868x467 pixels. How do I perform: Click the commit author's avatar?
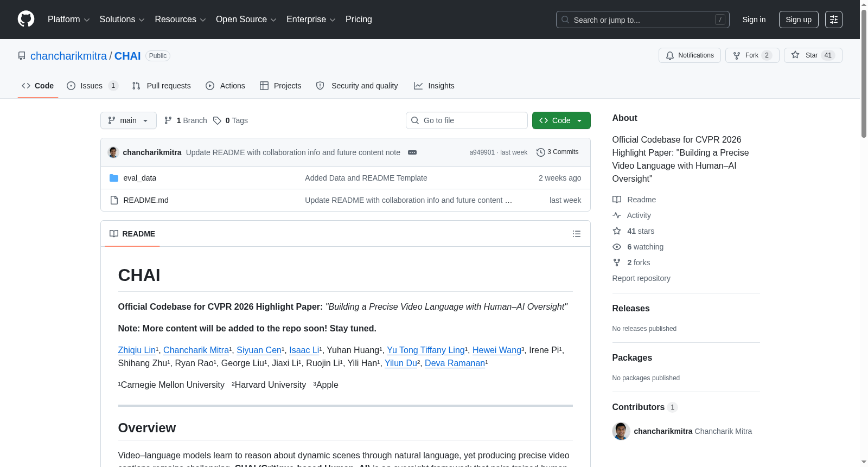pos(113,152)
